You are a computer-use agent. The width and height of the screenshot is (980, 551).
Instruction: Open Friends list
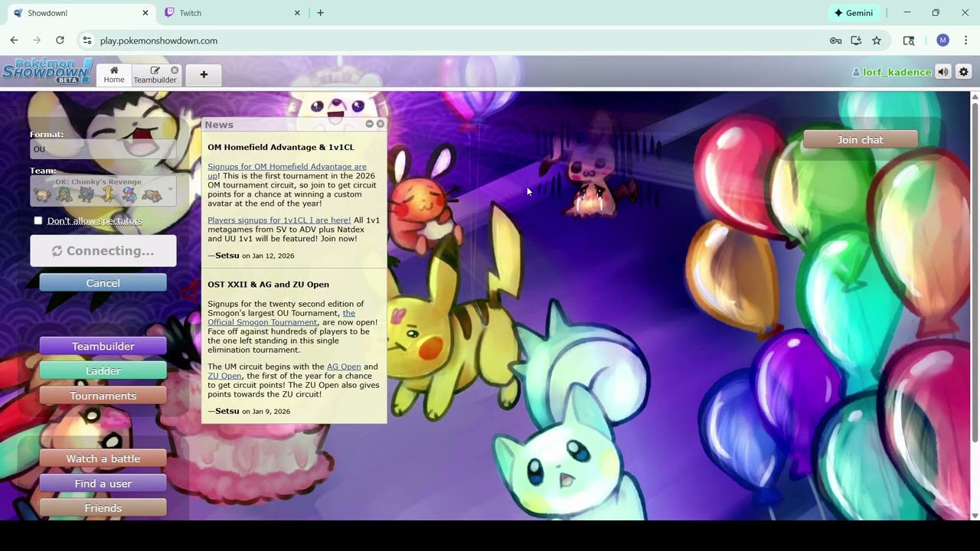[x=103, y=508]
